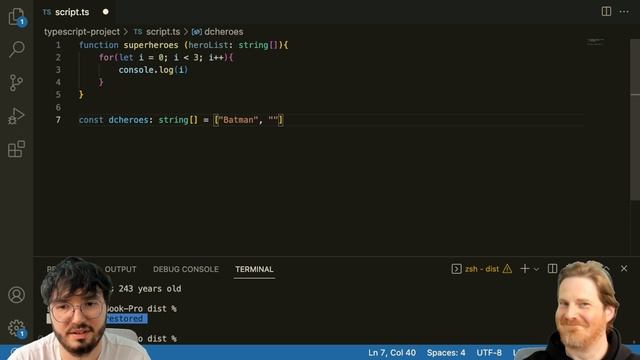Click UTF-8 encoding in status bar
640x360 pixels.
(x=489, y=353)
